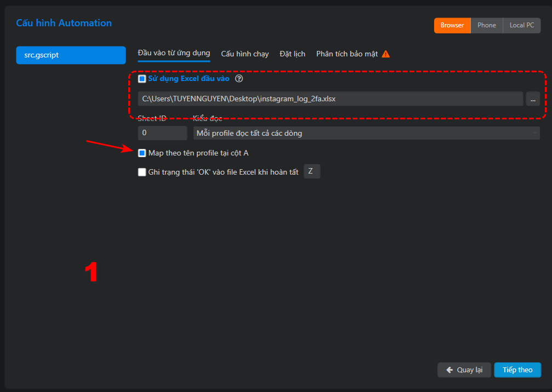The image size is (552, 392).
Task: Select the 'Phân tích bảo mật' tab
Action: [346, 54]
